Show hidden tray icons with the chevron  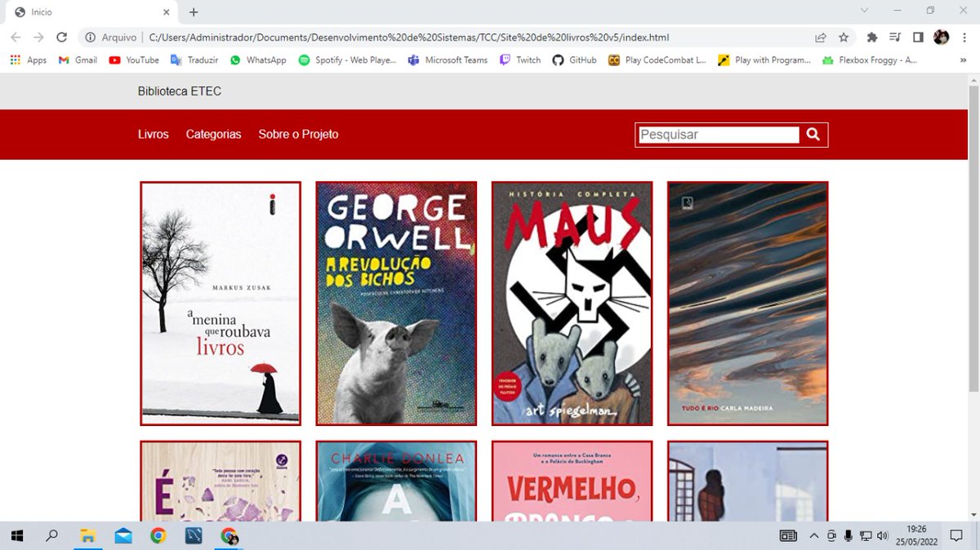click(814, 535)
